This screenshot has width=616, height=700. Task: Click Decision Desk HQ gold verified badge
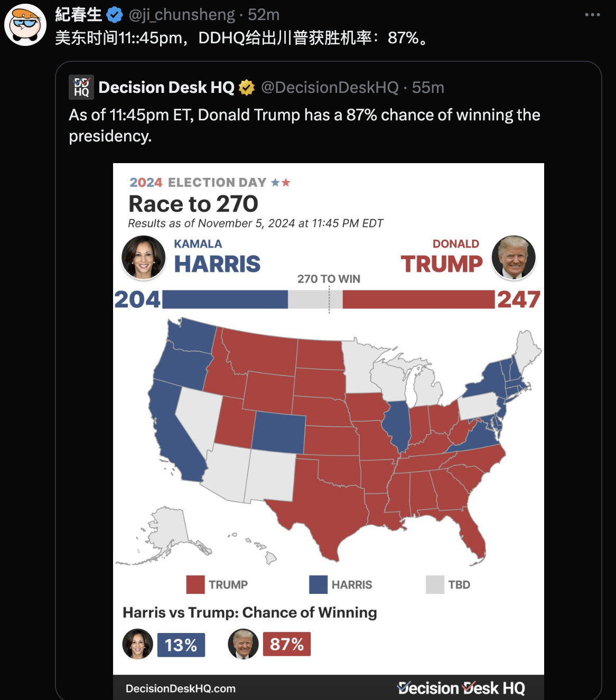pyautogui.click(x=247, y=88)
